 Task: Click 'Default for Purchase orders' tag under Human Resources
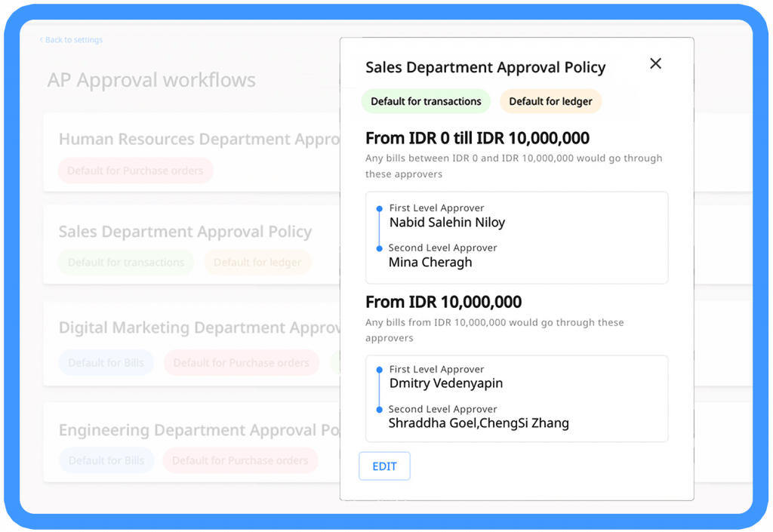[135, 171]
